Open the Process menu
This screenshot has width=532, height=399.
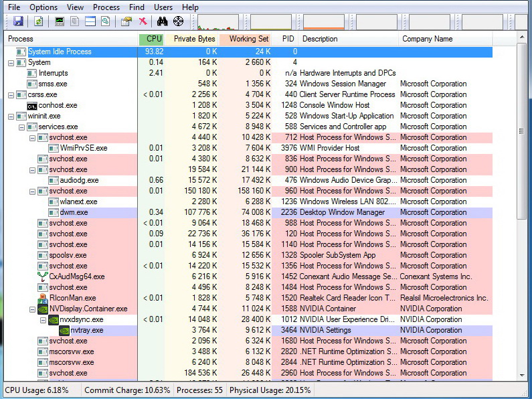pyautogui.click(x=106, y=7)
